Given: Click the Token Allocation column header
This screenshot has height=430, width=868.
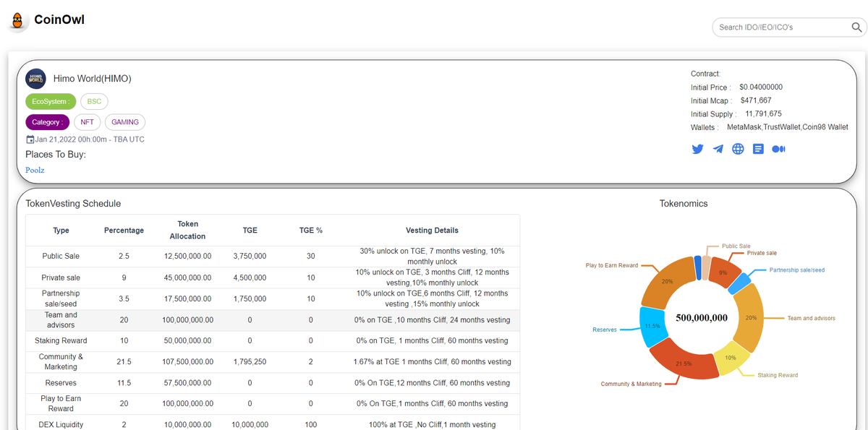Looking at the screenshot, I should click(187, 230).
